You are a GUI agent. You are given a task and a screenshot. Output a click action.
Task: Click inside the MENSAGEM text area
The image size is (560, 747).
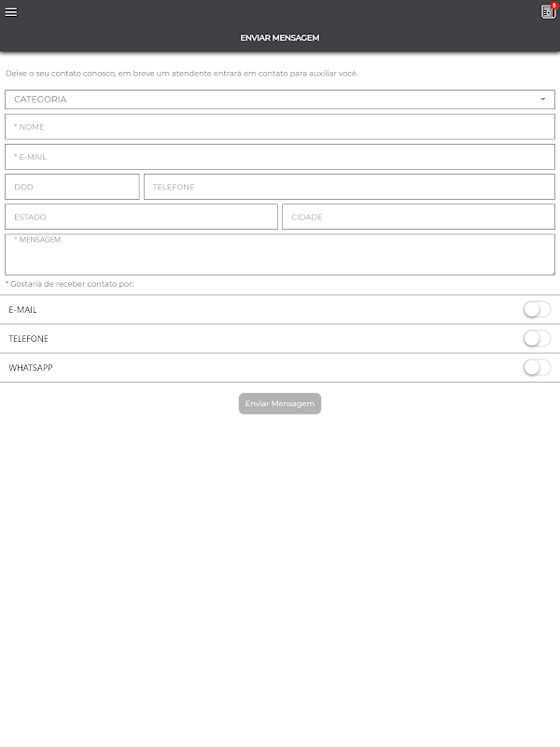click(280, 254)
